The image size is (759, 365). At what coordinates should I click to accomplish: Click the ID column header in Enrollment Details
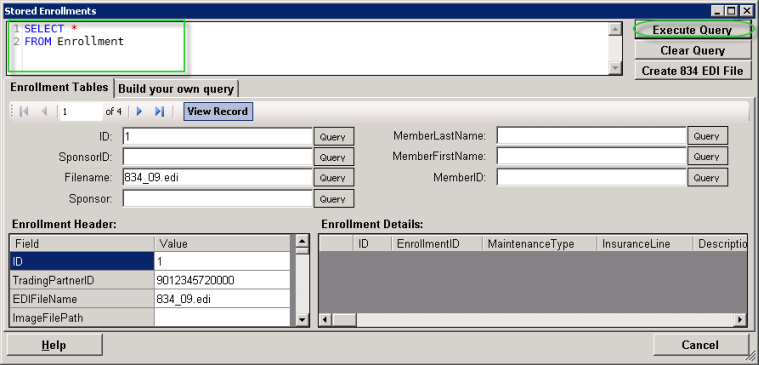point(372,243)
